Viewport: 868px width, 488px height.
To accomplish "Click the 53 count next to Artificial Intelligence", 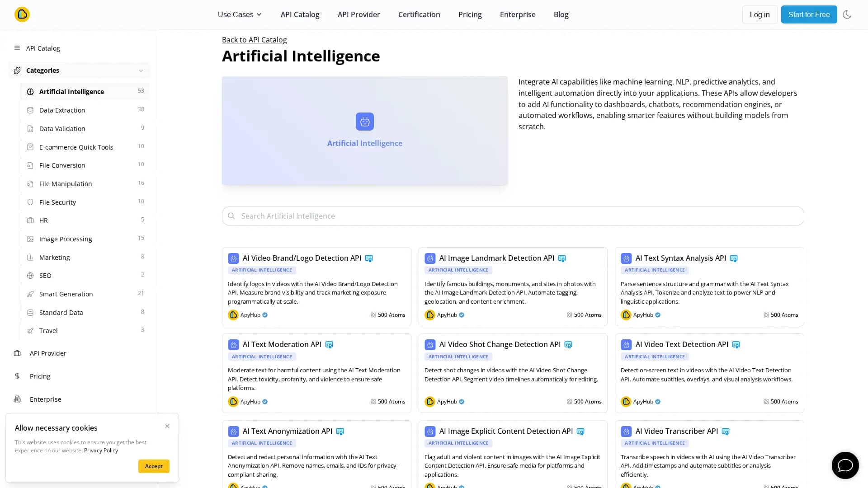I will [x=141, y=91].
